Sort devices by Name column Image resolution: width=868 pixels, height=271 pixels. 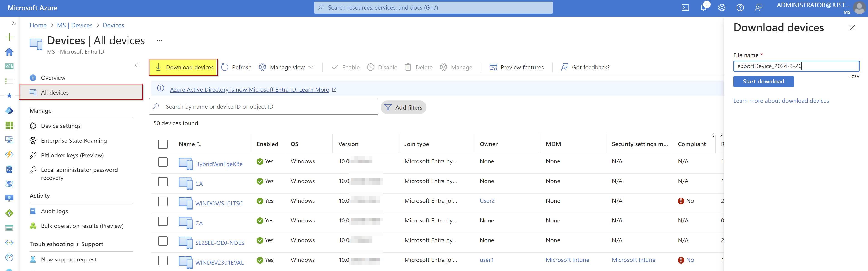190,144
